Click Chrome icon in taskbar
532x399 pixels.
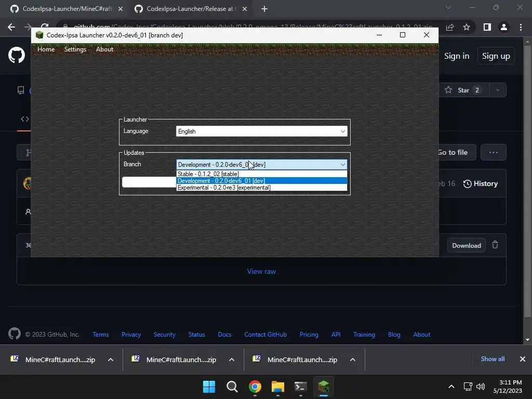[x=255, y=387]
